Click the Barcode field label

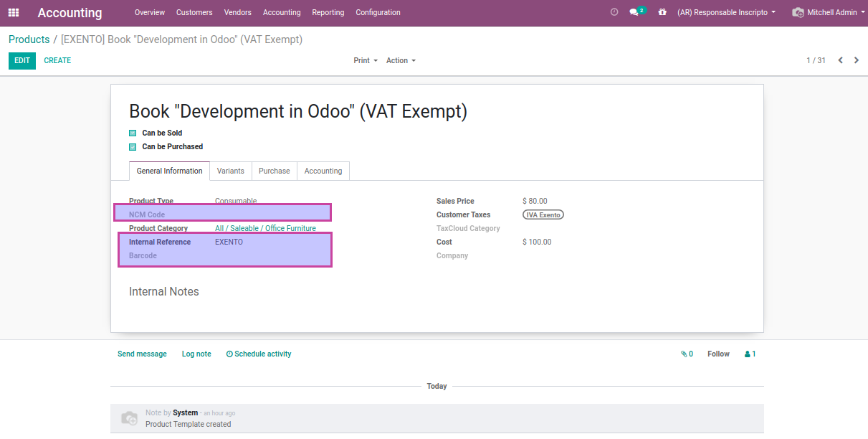coord(143,255)
